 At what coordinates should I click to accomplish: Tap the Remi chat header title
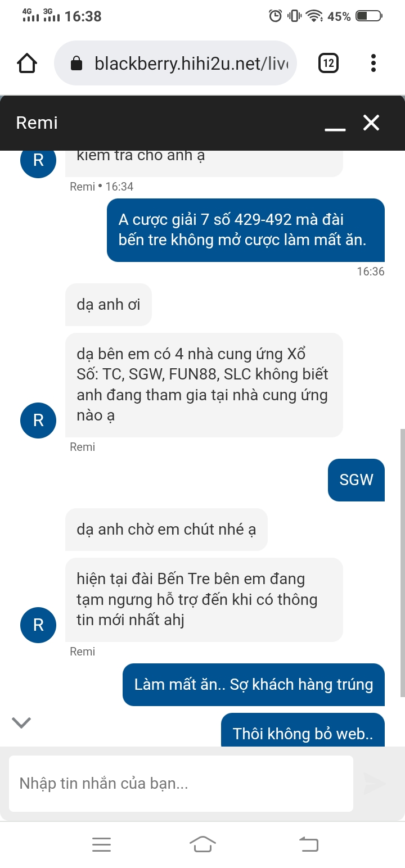point(37,123)
